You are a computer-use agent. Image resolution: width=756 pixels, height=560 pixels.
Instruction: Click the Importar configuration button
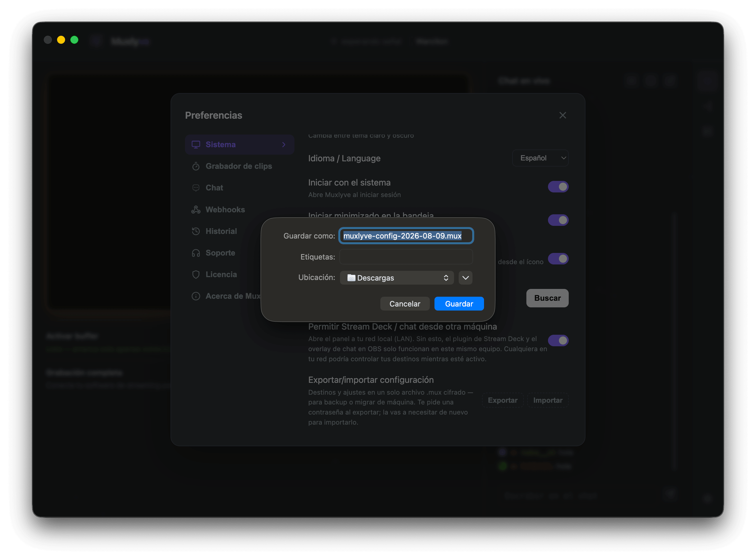[x=547, y=400]
